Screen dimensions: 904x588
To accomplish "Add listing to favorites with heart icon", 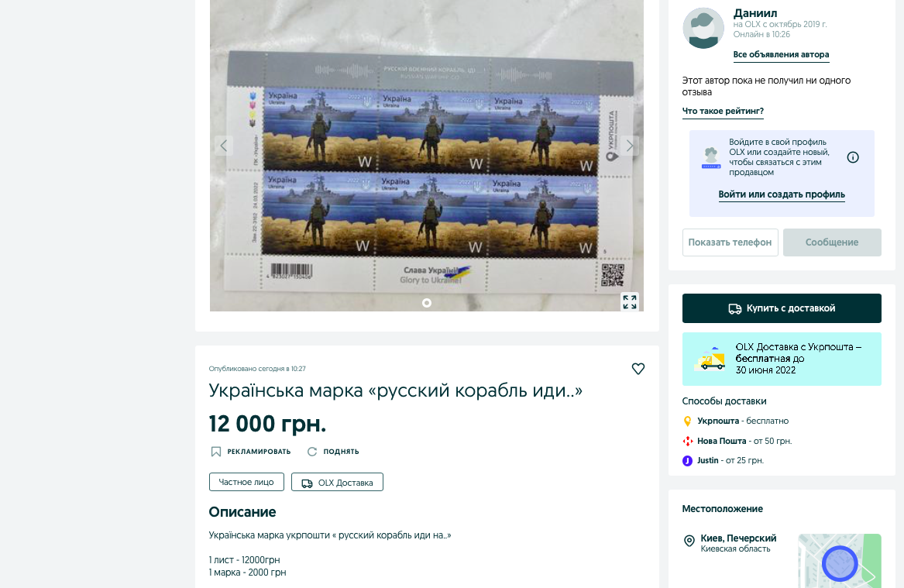I will point(638,369).
